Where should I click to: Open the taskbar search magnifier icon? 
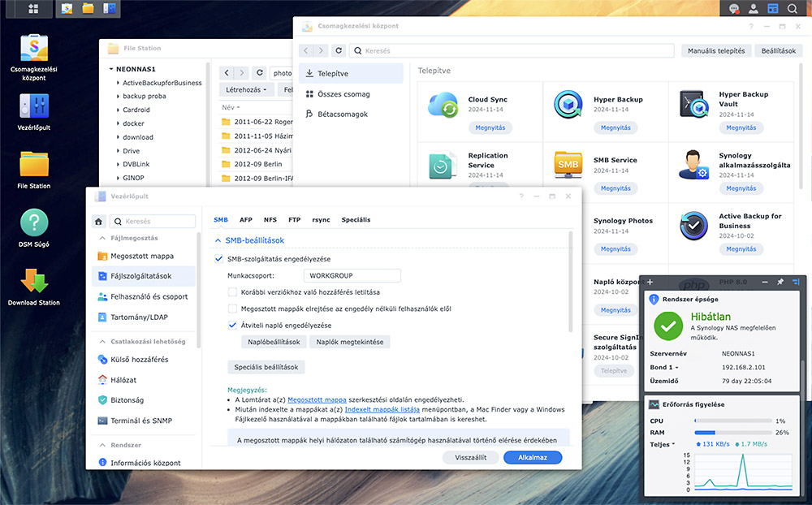[793, 9]
